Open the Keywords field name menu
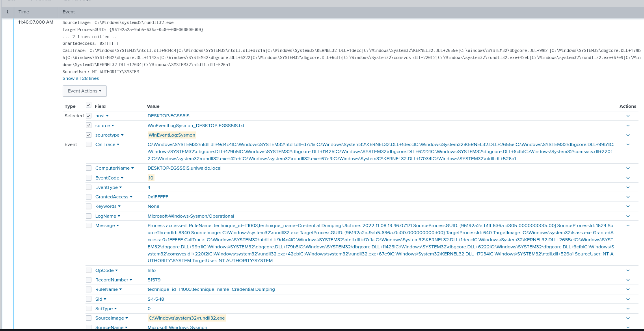The width and height of the screenshot is (644, 331). coord(108,206)
